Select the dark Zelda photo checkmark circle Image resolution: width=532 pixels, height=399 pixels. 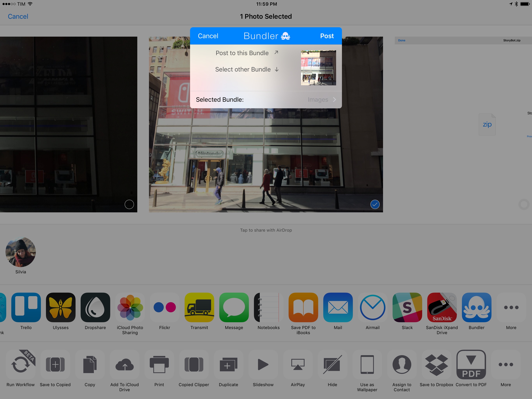[129, 204]
